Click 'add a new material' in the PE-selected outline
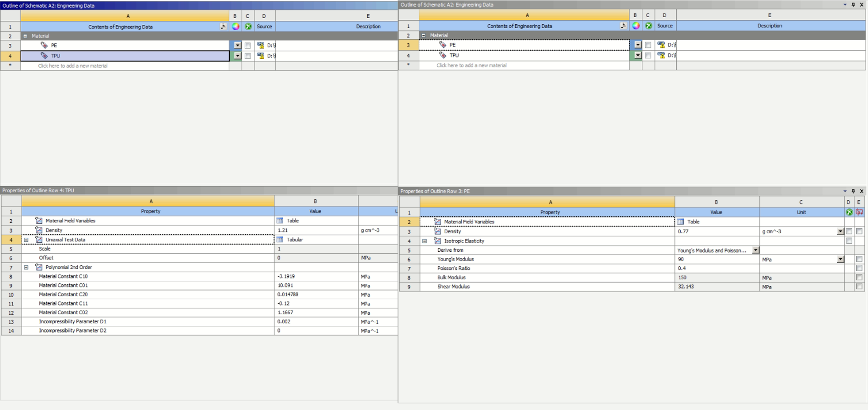Viewport: 868px width, 410px height. 471,66
